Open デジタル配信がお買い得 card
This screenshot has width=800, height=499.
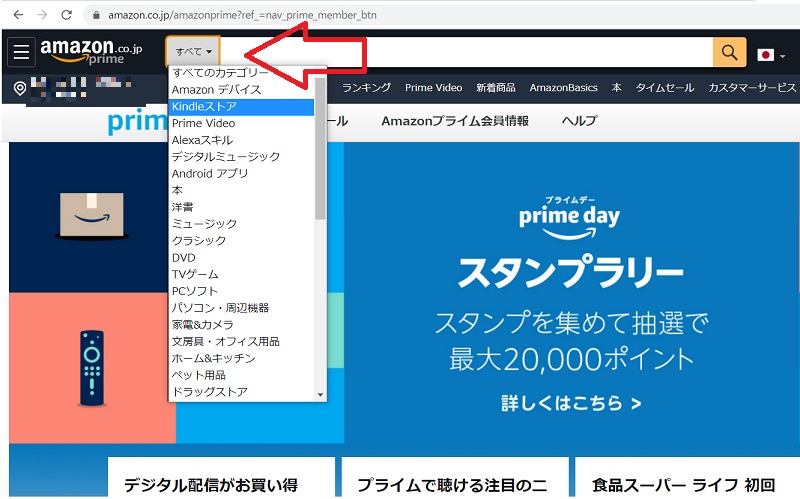(x=221, y=478)
